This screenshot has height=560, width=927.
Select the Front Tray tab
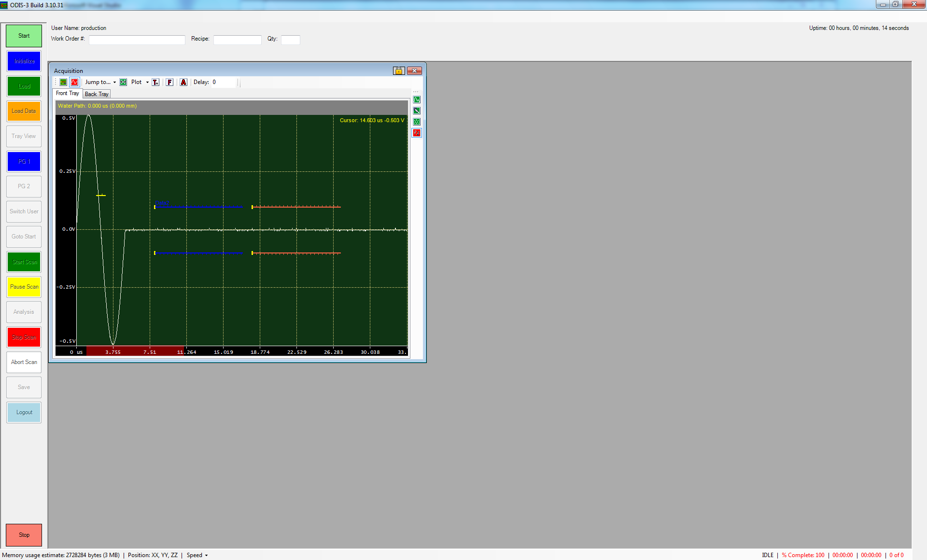67,94
